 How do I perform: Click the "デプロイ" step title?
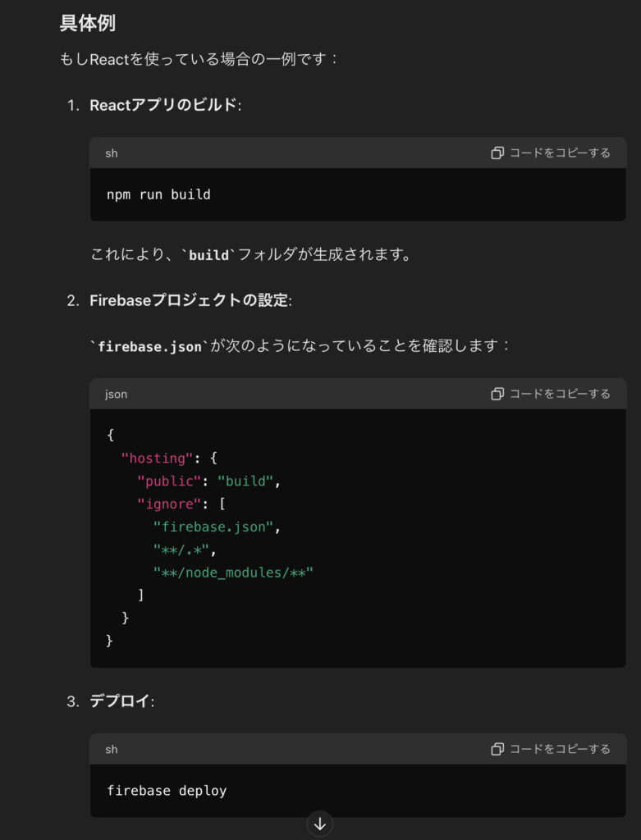120,701
